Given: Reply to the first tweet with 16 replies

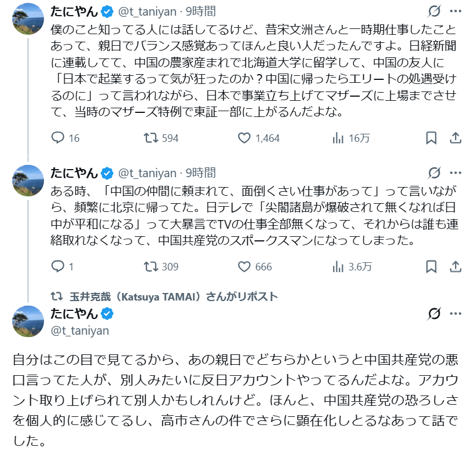Looking at the screenshot, I should click(x=58, y=138).
